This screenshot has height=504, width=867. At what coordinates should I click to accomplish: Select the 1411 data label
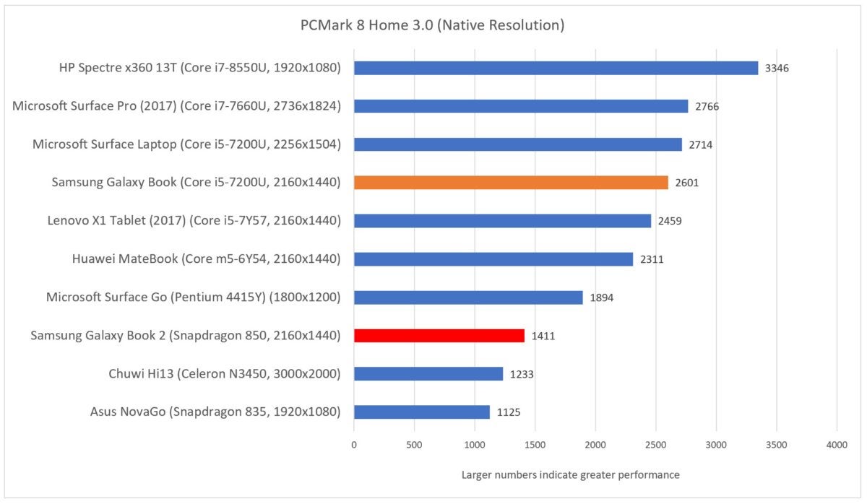tap(543, 336)
